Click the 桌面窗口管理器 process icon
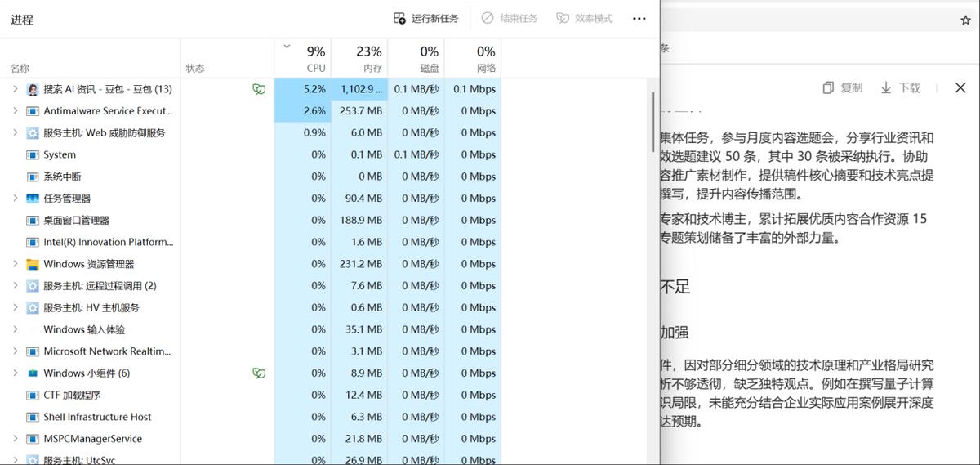This screenshot has width=980, height=465. coord(33,220)
